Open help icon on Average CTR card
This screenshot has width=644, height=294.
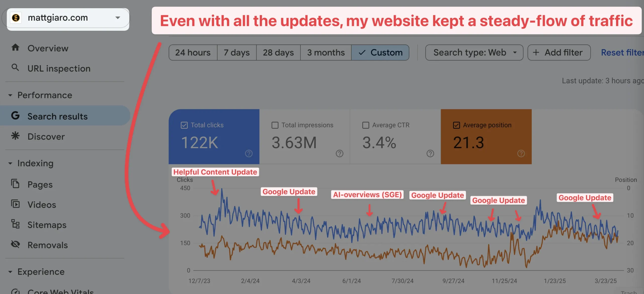pyautogui.click(x=430, y=154)
